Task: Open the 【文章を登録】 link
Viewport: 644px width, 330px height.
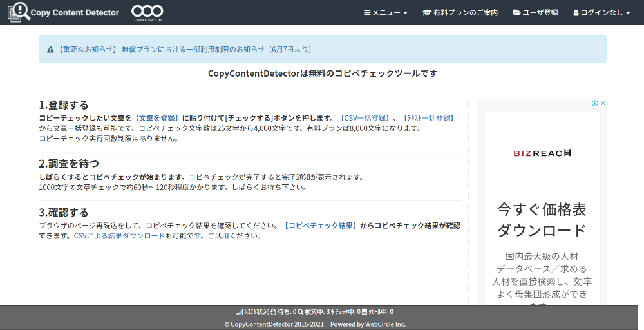Action: (x=157, y=118)
